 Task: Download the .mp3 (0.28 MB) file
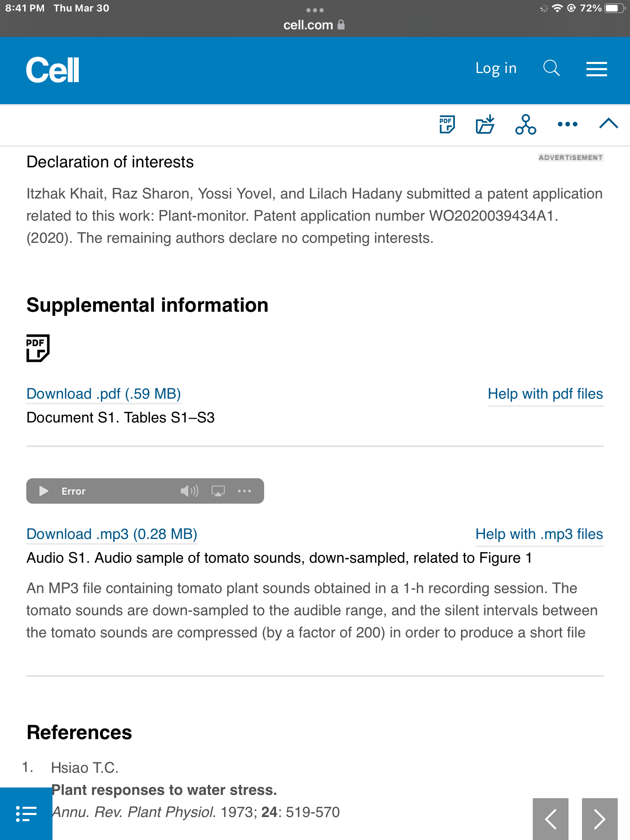(112, 534)
